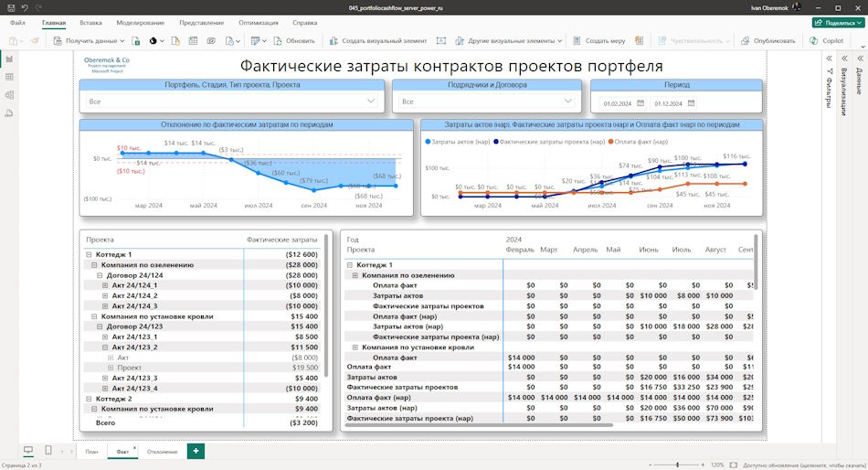
Task: Click the SQL Server data source icon
Action: (x=175, y=41)
